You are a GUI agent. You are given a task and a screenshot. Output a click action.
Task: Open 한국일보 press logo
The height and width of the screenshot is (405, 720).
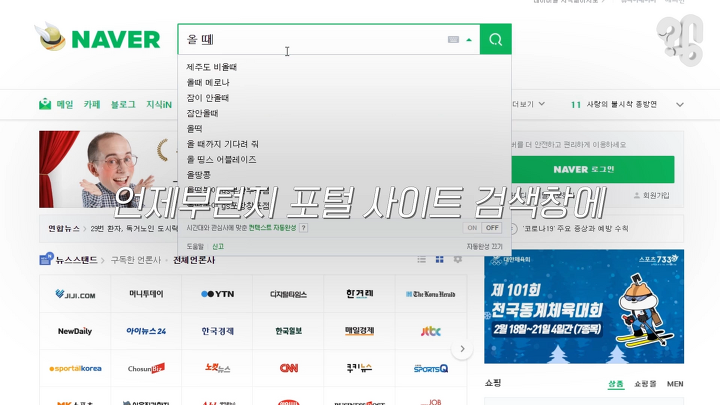288,331
